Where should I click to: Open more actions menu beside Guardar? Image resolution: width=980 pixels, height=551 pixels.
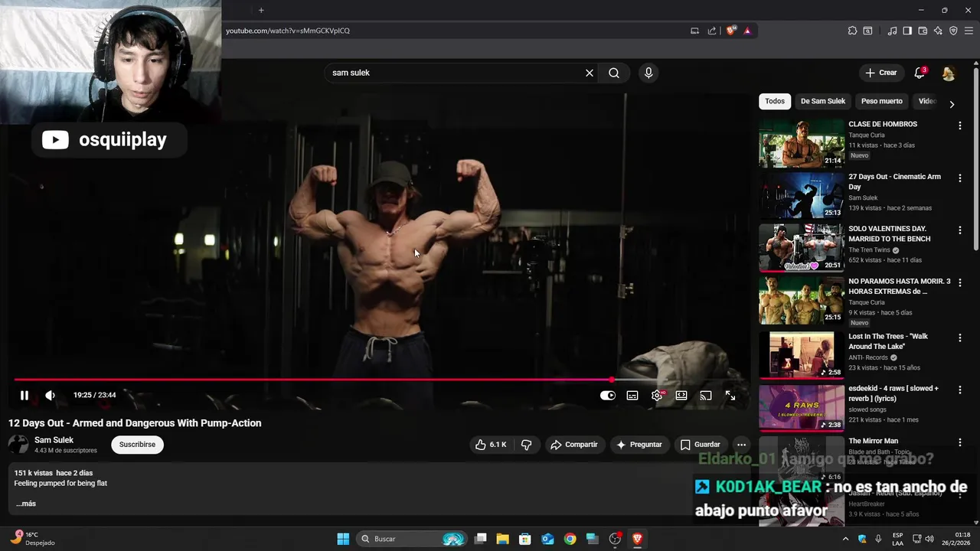(741, 445)
